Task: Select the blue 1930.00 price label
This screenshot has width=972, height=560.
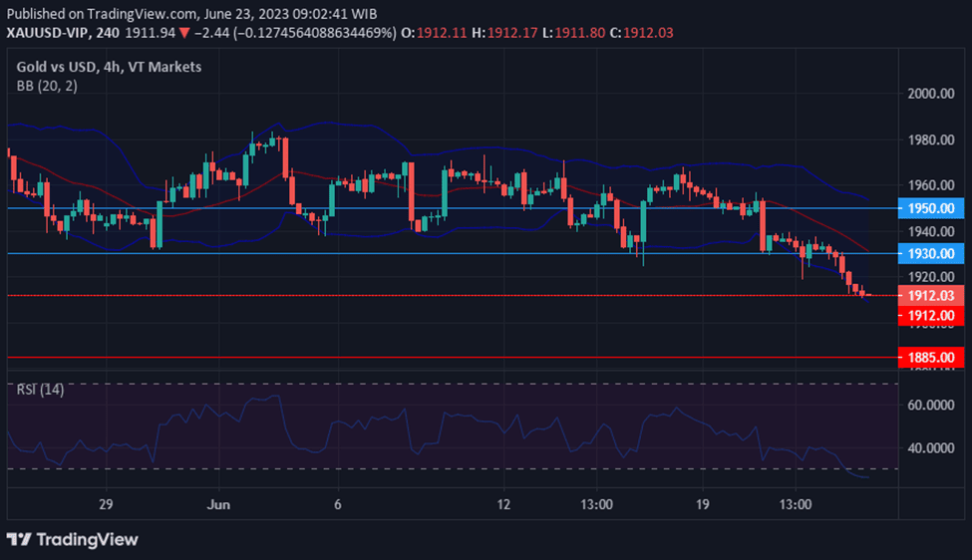Action: click(x=930, y=254)
